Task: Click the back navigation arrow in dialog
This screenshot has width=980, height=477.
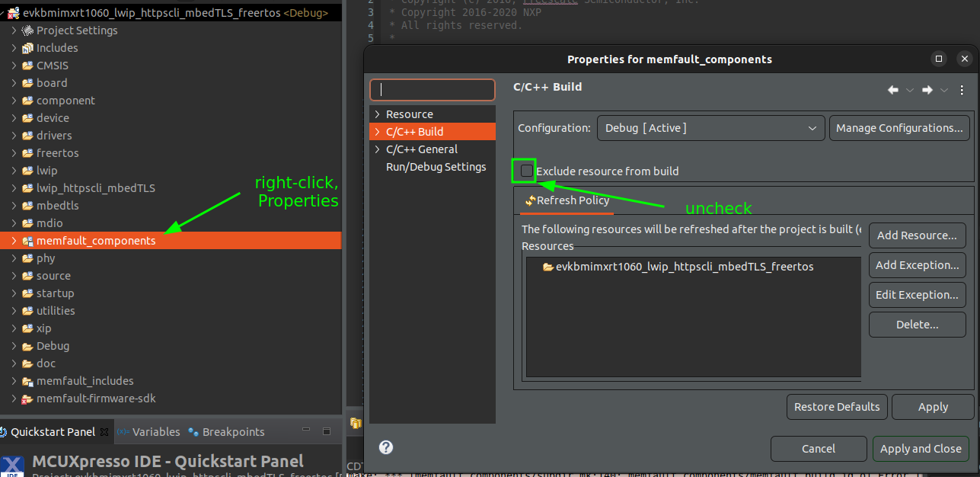Action: 893,90
